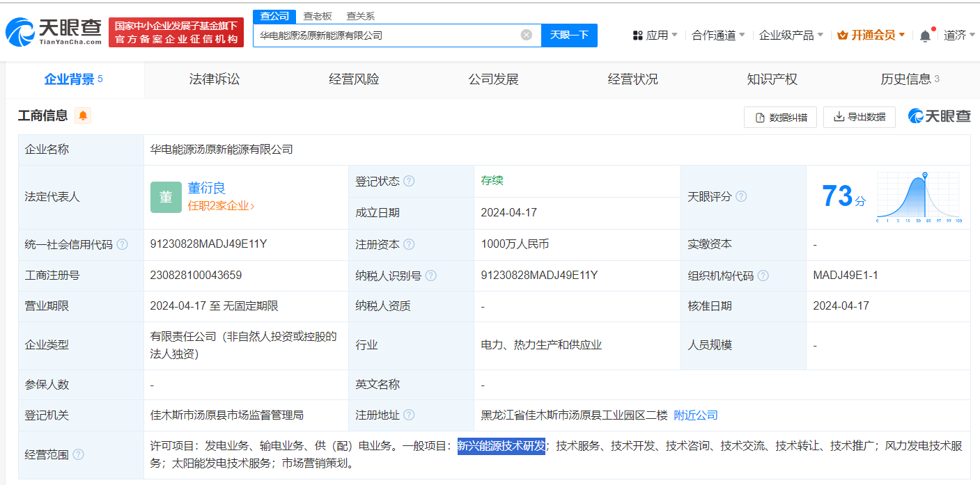Clear the search box with X icon
The height and width of the screenshot is (485, 980).
[x=527, y=35]
